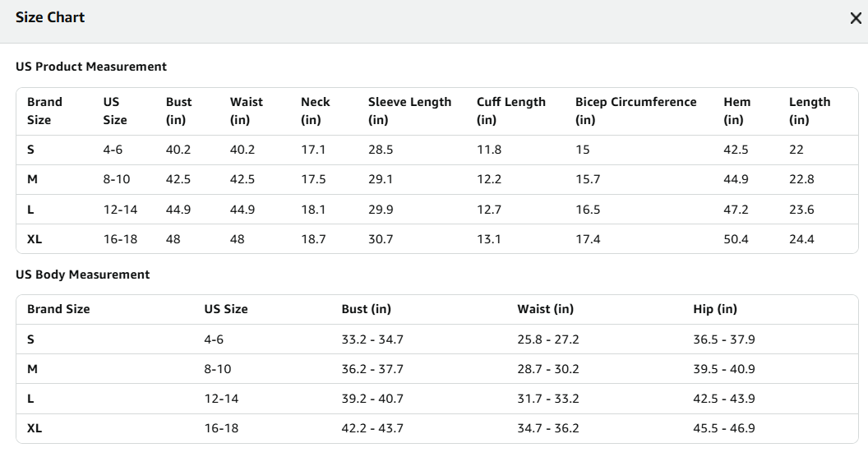Click hip range 45.5 - 46.9
The width and height of the screenshot is (868, 457).
click(x=724, y=428)
